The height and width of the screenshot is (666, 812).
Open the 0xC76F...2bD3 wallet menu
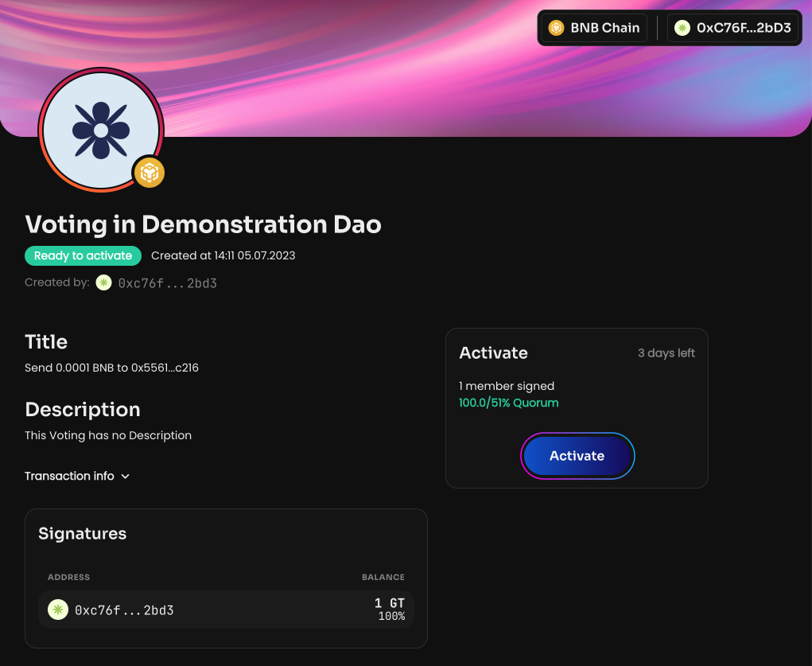[732, 28]
